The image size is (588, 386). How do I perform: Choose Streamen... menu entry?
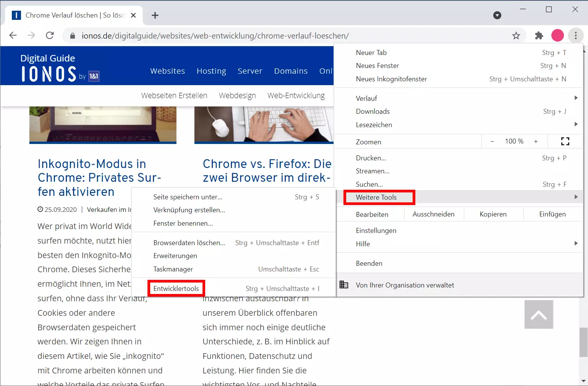coord(459,171)
